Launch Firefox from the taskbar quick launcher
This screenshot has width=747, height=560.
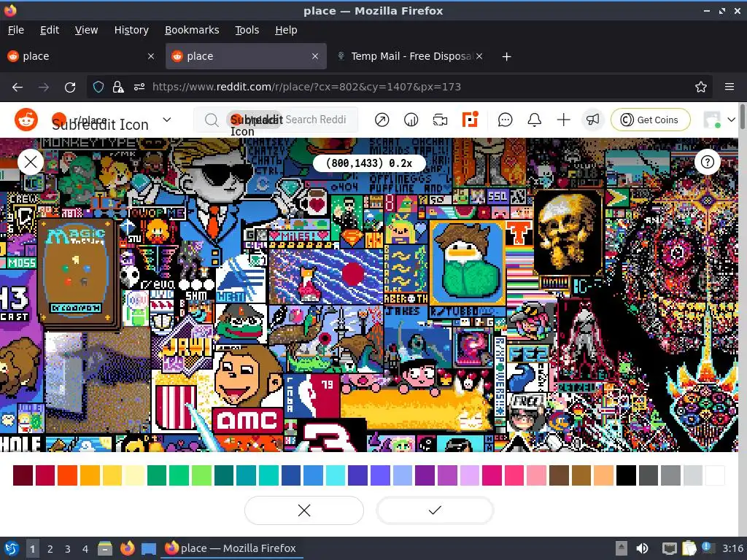click(x=127, y=548)
